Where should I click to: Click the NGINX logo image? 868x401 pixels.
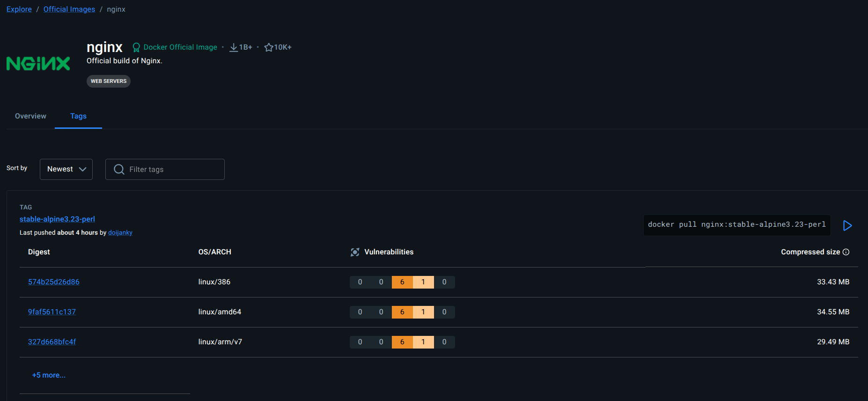tap(38, 63)
